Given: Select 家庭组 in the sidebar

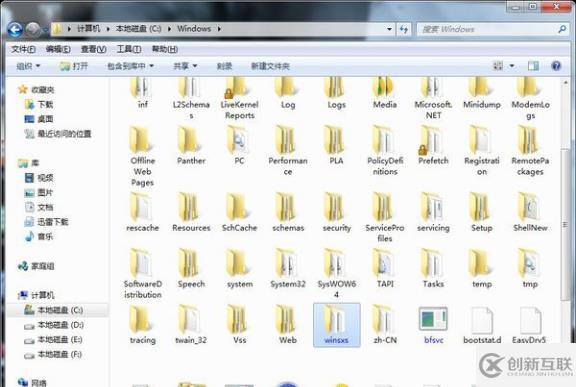Looking at the screenshot, I should 36,266.
